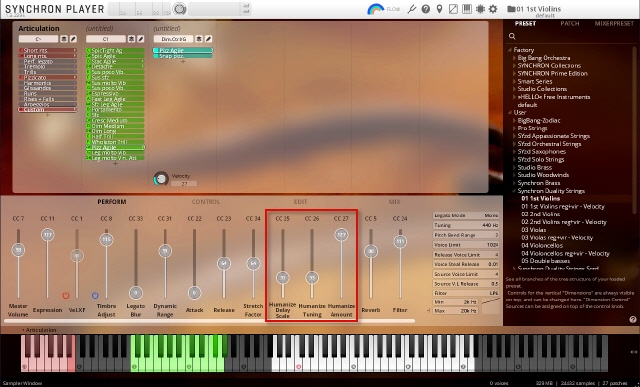Click the Tuning 440 Hz field
The image size is (640, 387).
point(466,225)
